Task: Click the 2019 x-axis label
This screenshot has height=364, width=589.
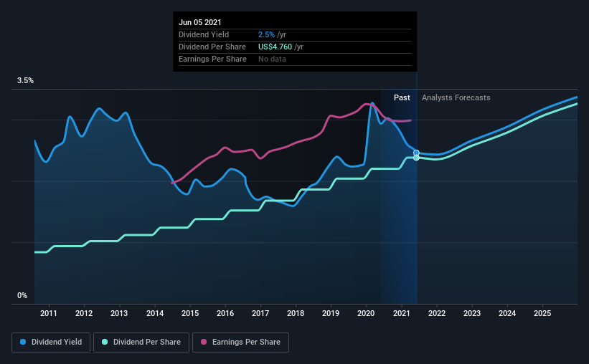Action: (x=331, y=313)
